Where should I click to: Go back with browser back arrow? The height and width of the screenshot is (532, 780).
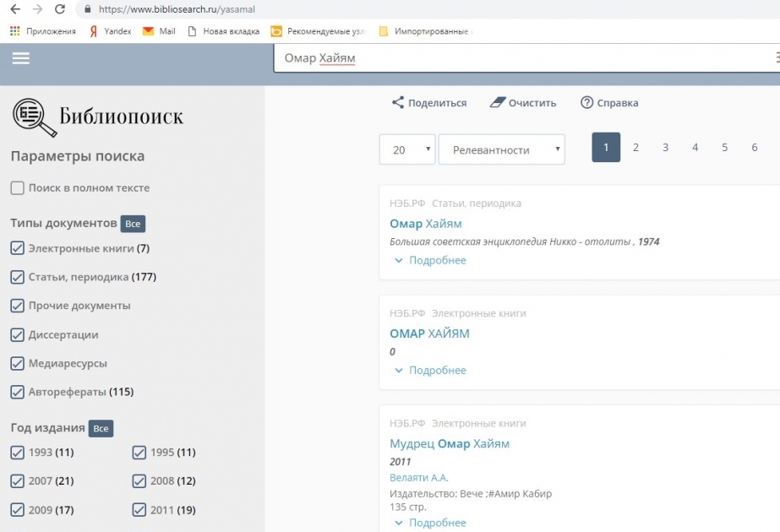coord(15,9)
